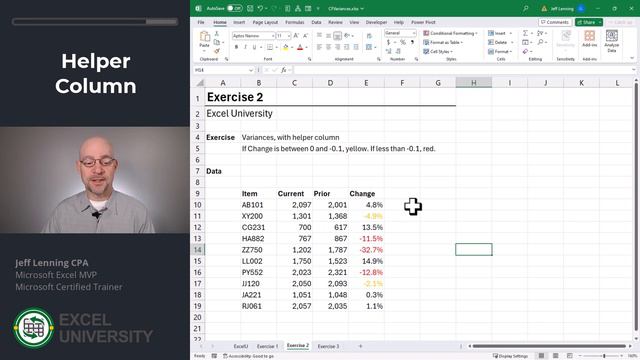Apply the red font color
This screenshot has width=640, height=360.
coord(300,47)
